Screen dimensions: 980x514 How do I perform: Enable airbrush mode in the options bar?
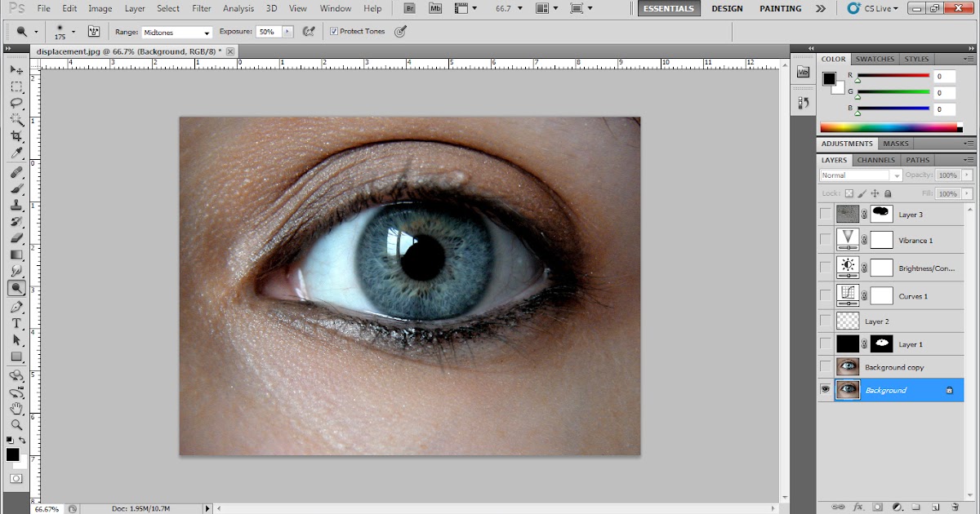pyautogui.click(x=309, y=32)
